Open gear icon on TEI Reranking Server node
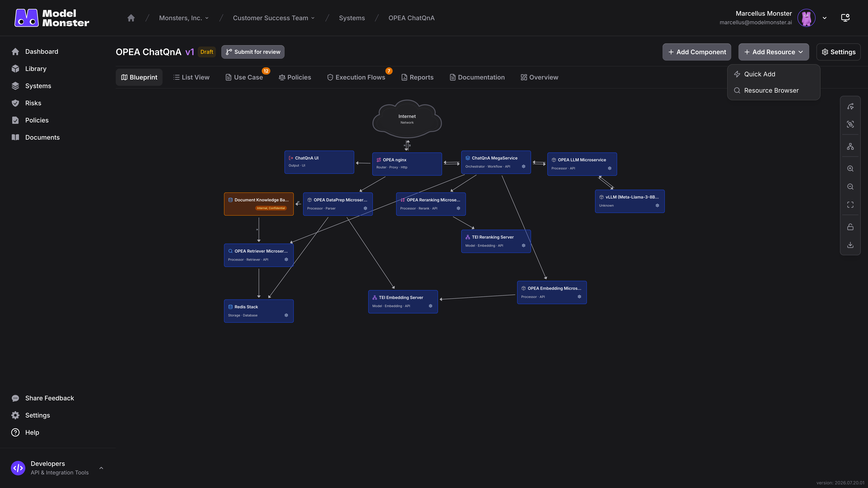 coord(524,246)
